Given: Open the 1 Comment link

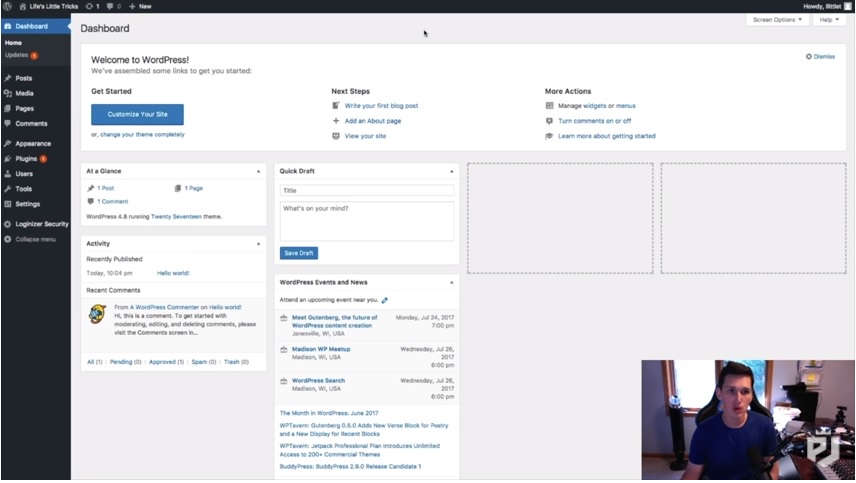Looking at the screenshot, I should click(x=112, y=201).
